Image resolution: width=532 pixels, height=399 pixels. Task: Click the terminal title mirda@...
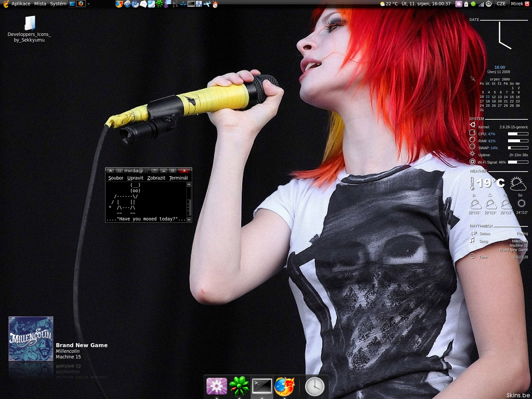tap(136, 171)
